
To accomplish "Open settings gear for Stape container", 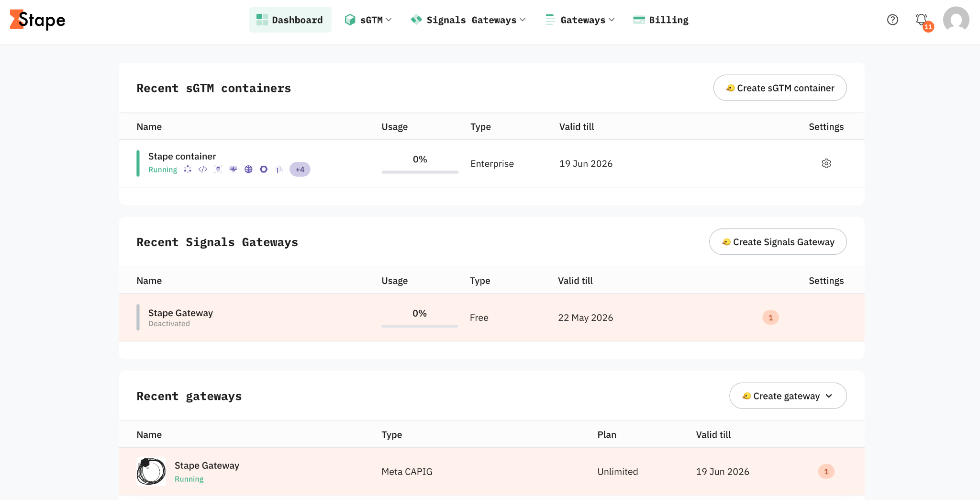I will (x=826, y=163).
